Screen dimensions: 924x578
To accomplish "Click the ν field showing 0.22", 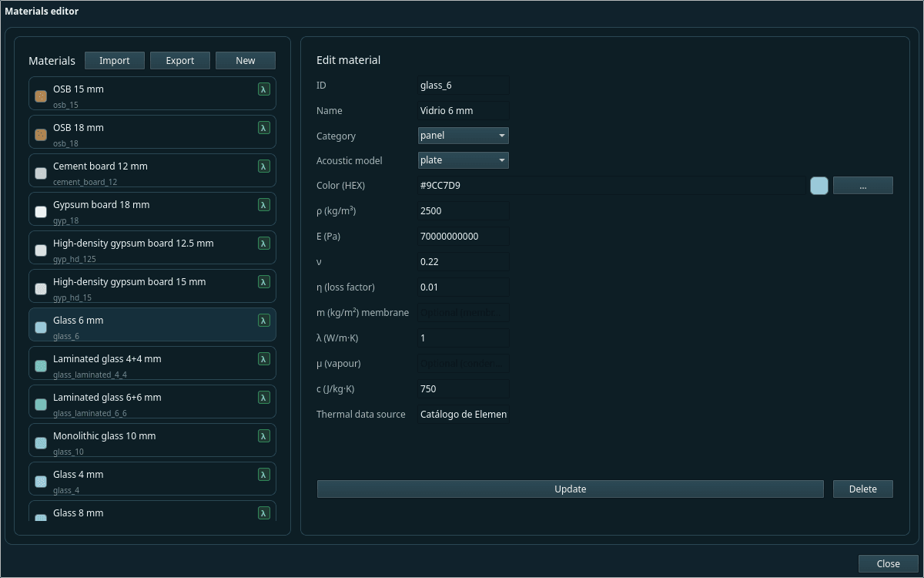I will 463,262.
